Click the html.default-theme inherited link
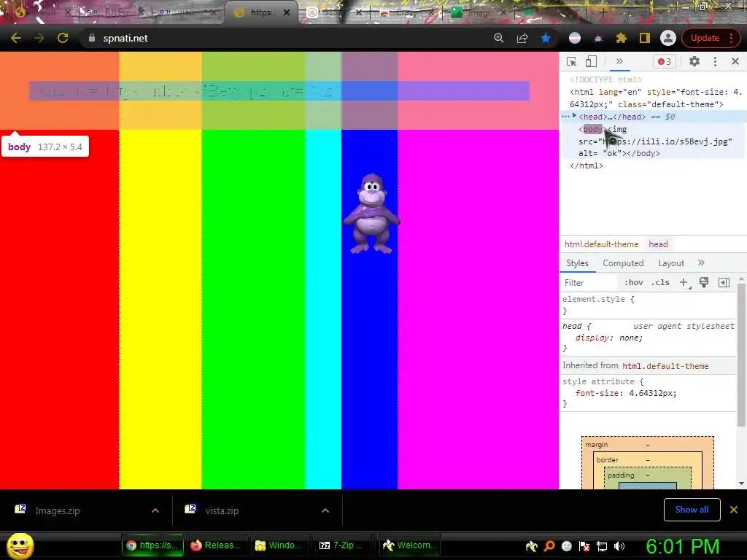The image size is (747, 560). (x=665, y=366)
